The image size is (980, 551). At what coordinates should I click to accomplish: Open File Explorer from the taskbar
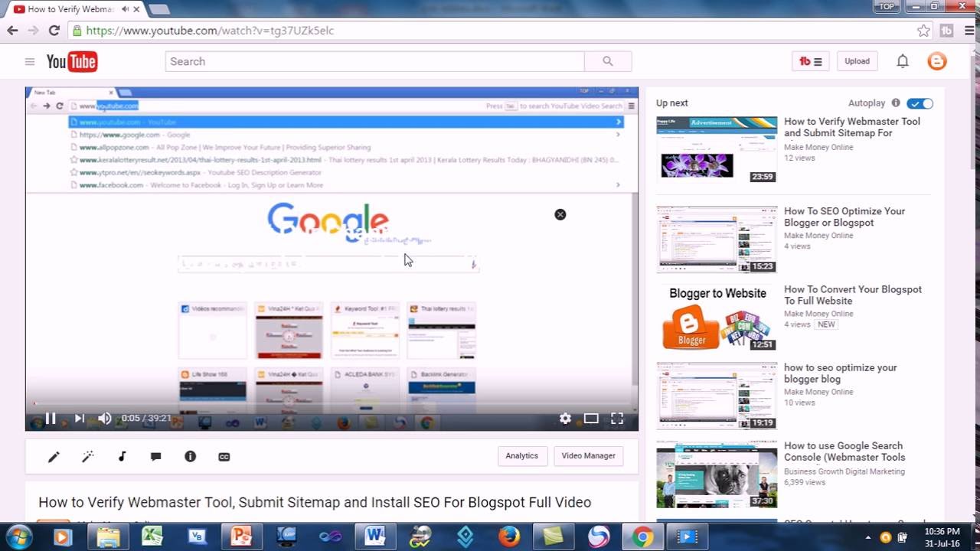pos(108,536)
